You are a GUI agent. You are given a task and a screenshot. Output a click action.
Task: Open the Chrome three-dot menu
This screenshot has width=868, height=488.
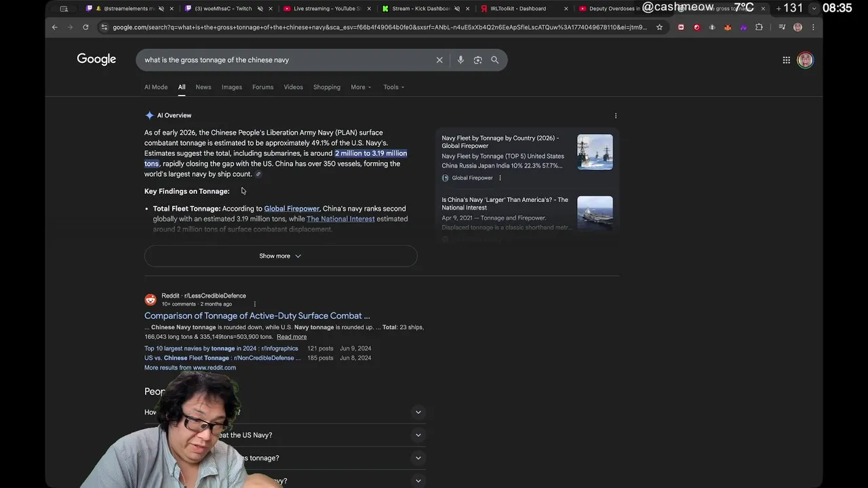(813, 27)
